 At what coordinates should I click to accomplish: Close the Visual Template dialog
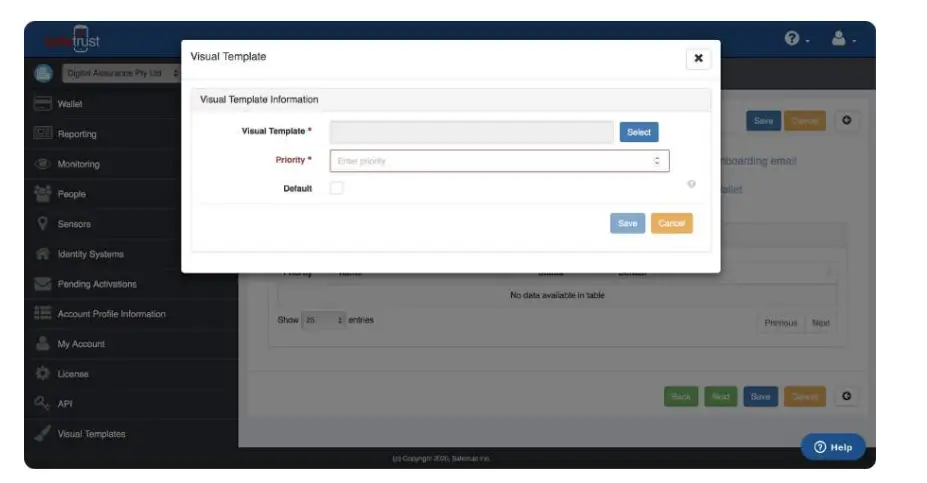pyautogui.click(x=698, y=58)
